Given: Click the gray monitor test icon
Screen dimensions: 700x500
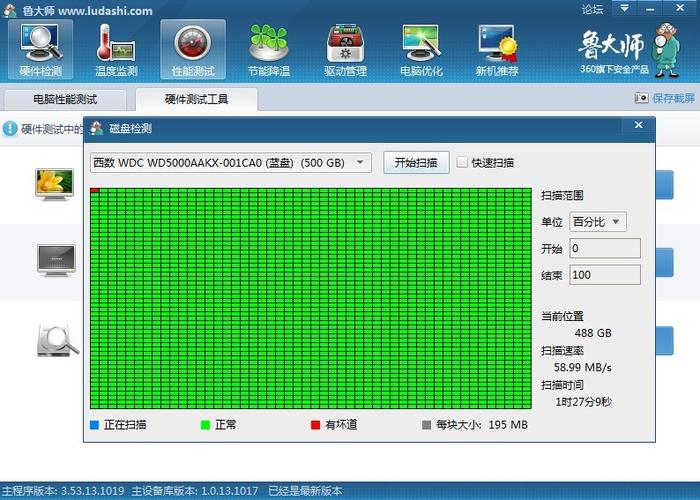Looking at the screenshot, I should click(x=56, y=260).
